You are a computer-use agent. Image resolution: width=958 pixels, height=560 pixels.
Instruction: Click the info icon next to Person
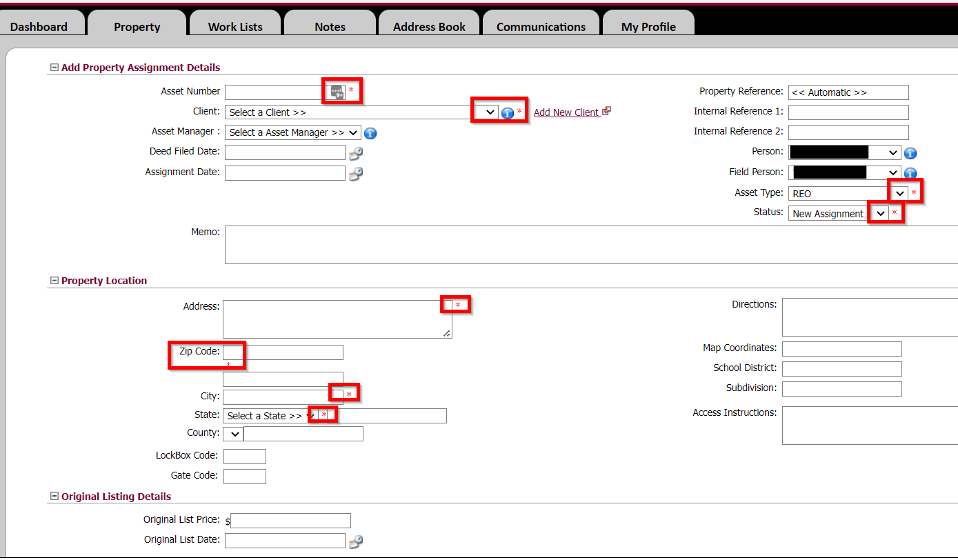coord(910,153)
